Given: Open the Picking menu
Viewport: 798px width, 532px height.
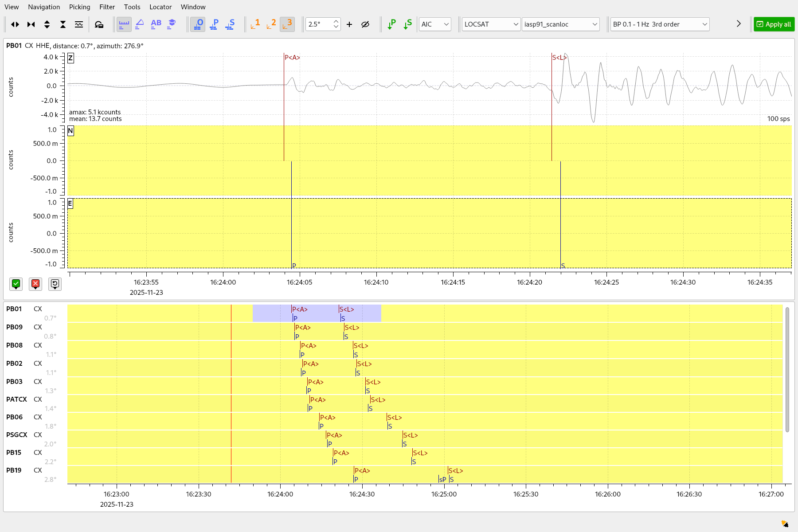Looking at the screenshot, I should (x=79, y=7).
